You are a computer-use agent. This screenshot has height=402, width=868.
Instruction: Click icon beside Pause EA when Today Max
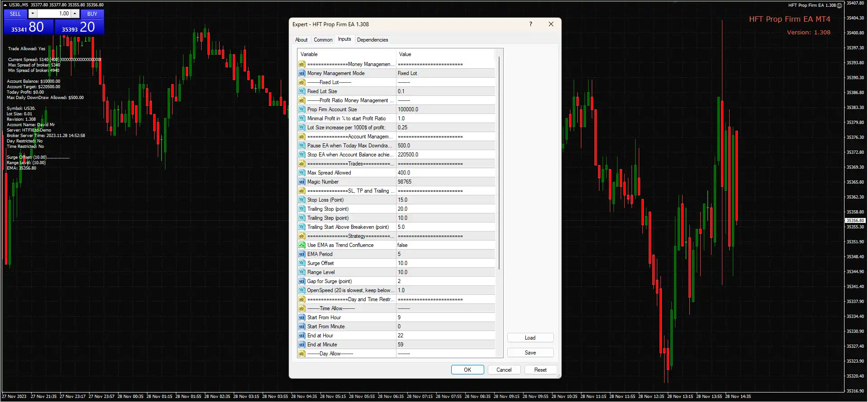[302, 146]
